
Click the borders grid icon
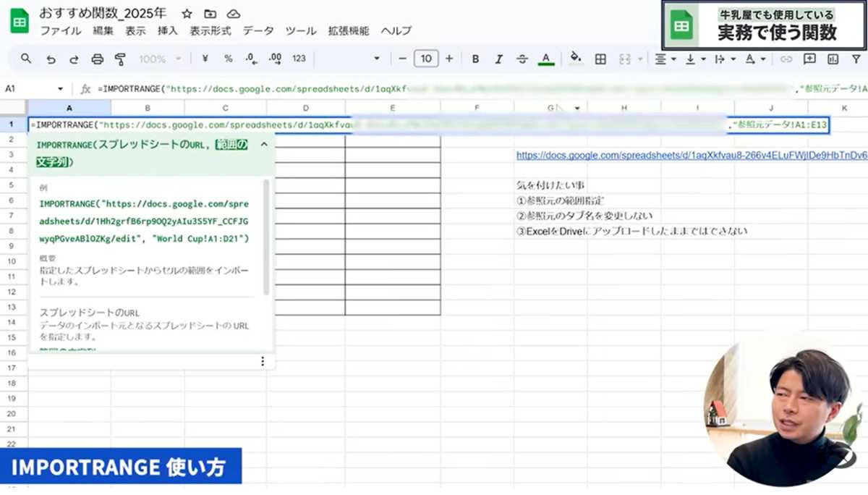click(x=600, y=59)
